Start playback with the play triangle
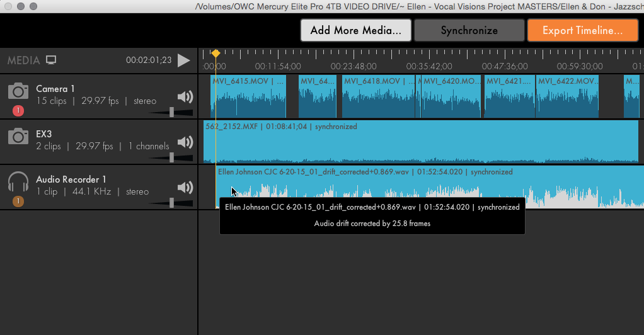Viewport: 644px width, 335px height. coord(183,60)
